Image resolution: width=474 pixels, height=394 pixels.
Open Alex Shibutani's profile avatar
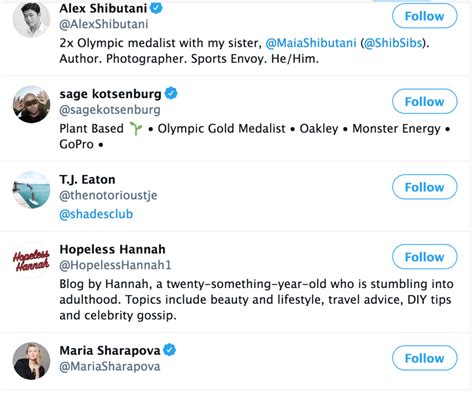click(x=31, y=19)
